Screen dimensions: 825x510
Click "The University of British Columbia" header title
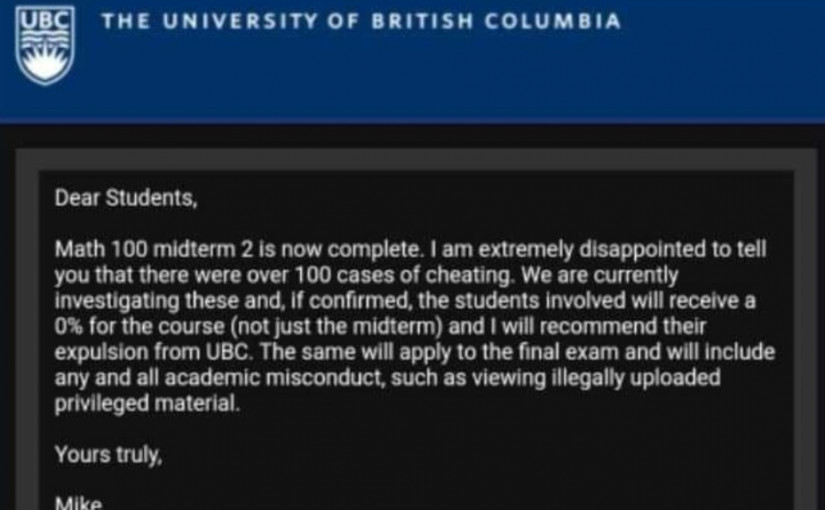click(360, 21)
